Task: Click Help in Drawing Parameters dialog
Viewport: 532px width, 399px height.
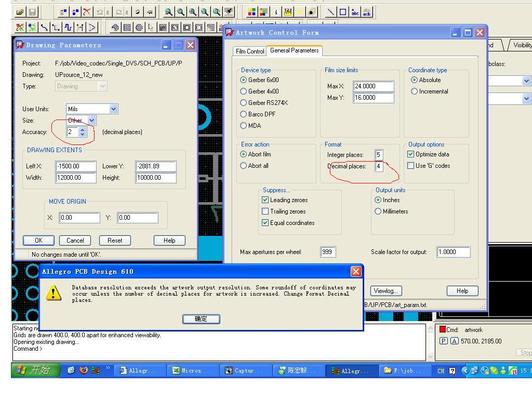Action: tap(170, 241)
